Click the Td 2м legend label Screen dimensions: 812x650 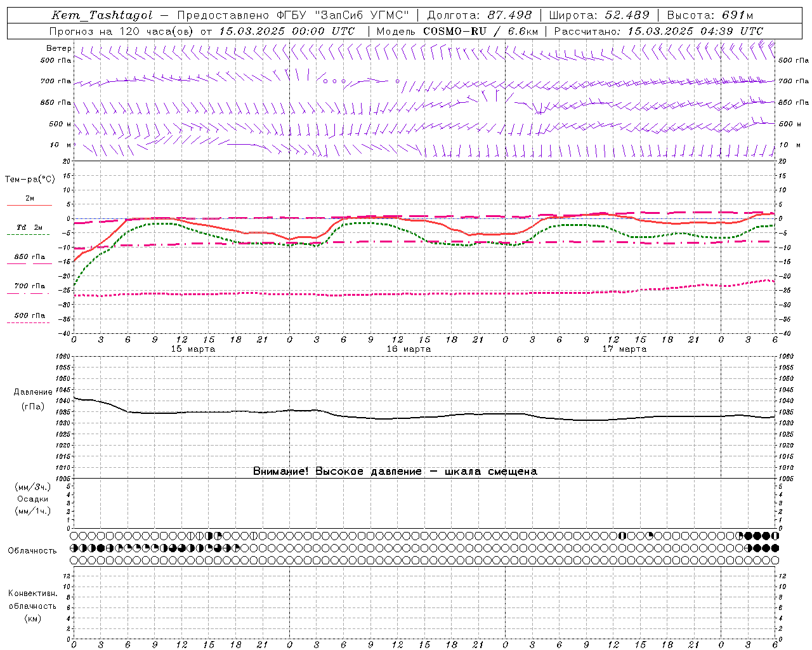[x=30, y=227]
